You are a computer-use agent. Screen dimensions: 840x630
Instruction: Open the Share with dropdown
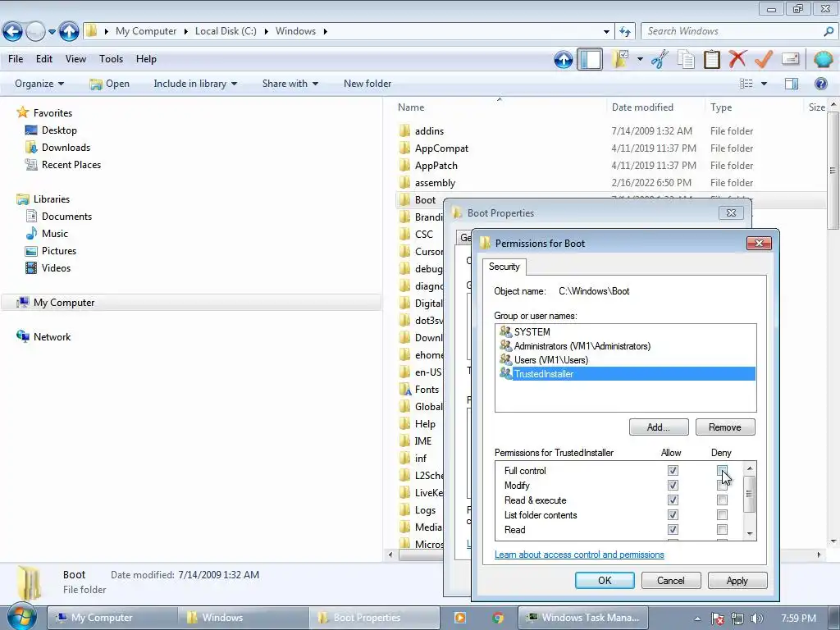[x=290, y=84]
